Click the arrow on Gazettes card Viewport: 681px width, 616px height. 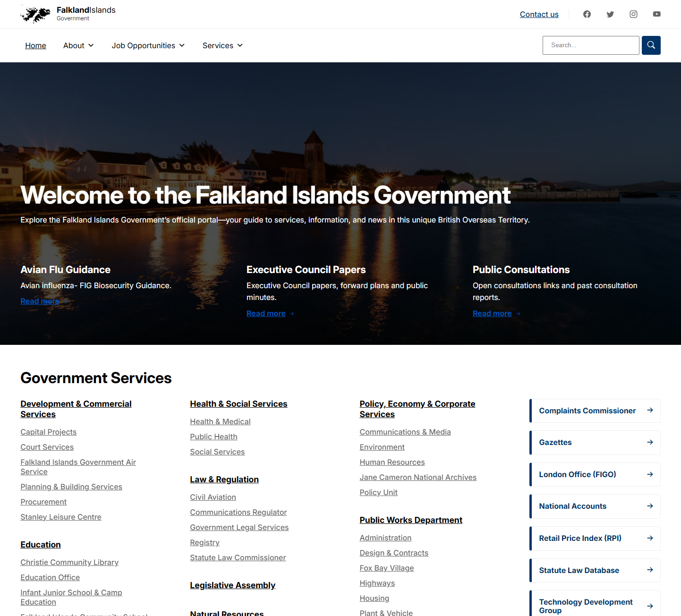650,443
